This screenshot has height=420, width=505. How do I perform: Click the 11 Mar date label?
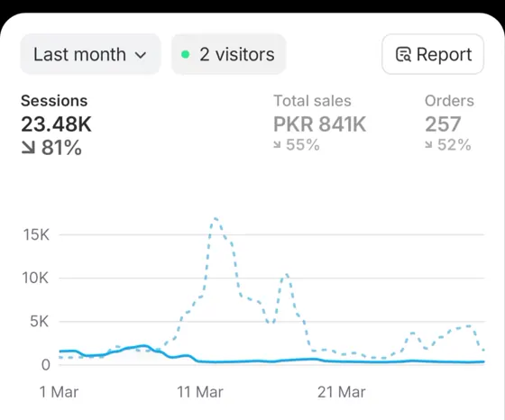200,392
